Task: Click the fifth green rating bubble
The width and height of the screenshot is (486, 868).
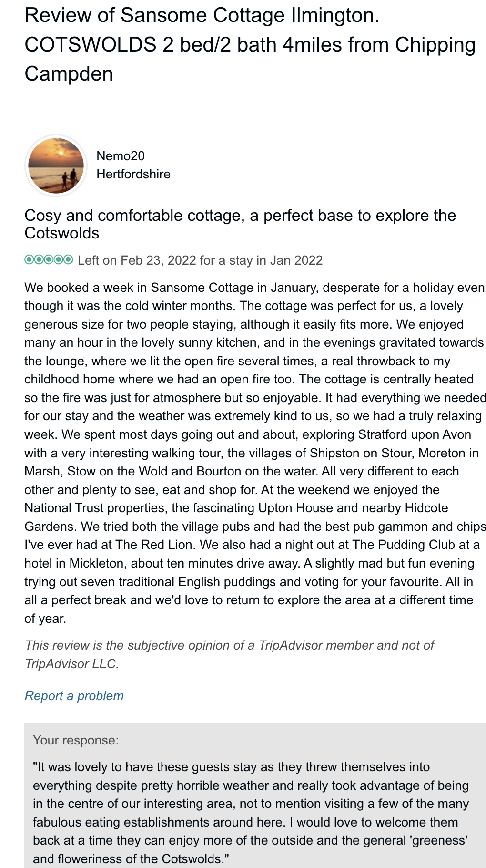Action: coord(68,260)
